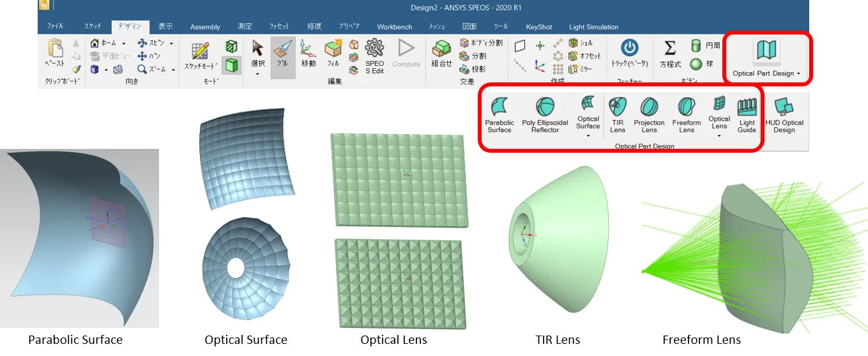Click the green freeform lens ray-trace thumbnail
This screenshot has height=356, width=868.
tap(753, 258)
